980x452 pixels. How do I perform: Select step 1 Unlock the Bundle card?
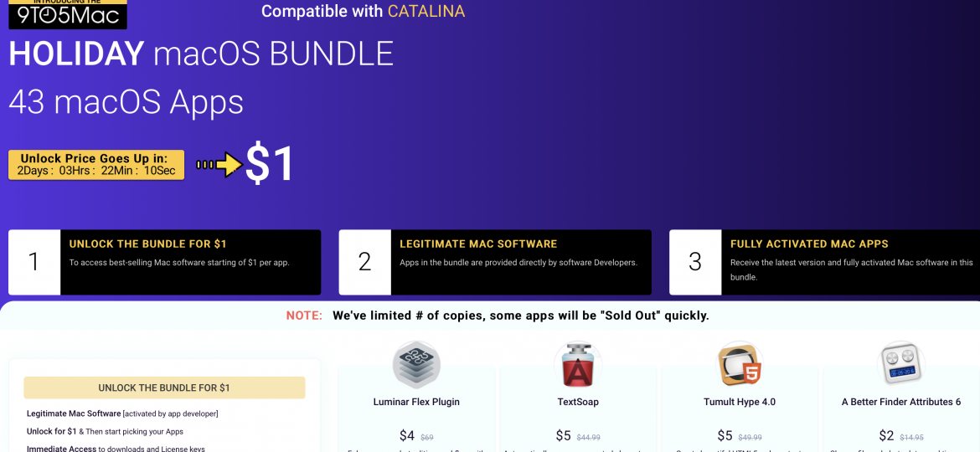[165, 262]
